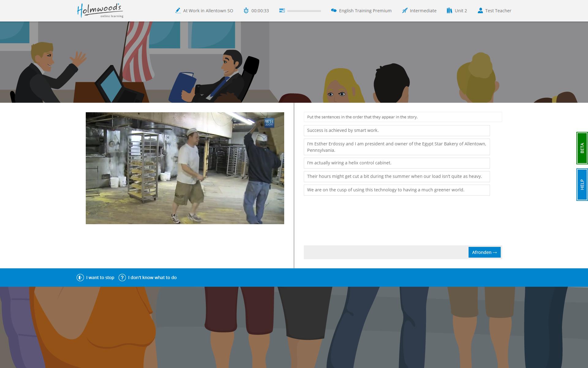The image size is (588, 368).
Task: Select sentence about a much greener world
Action: pyautogui.click(x=397, y=190)
